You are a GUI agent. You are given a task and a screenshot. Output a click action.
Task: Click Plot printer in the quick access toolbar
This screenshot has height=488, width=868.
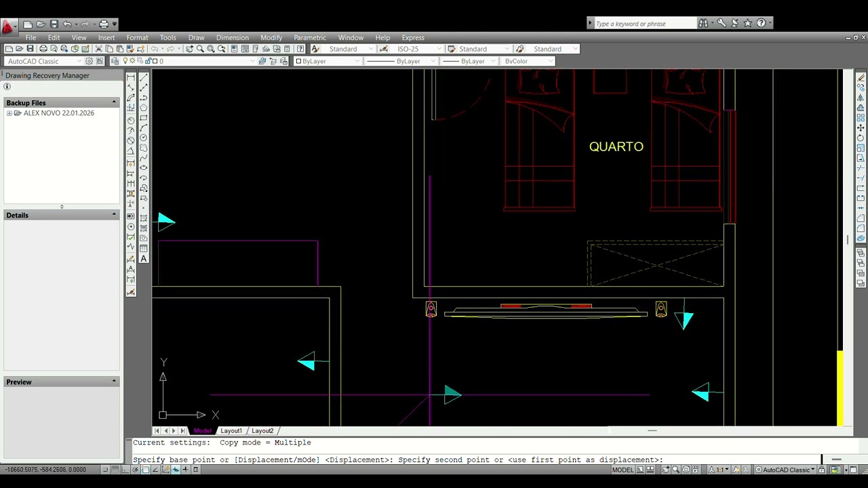point(104,24)
